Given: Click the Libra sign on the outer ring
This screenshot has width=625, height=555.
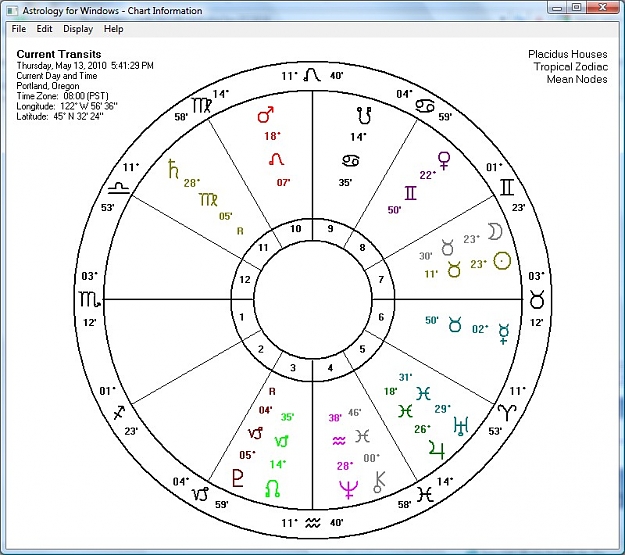Looking at the screenshot, I should (x=119, y=187).
